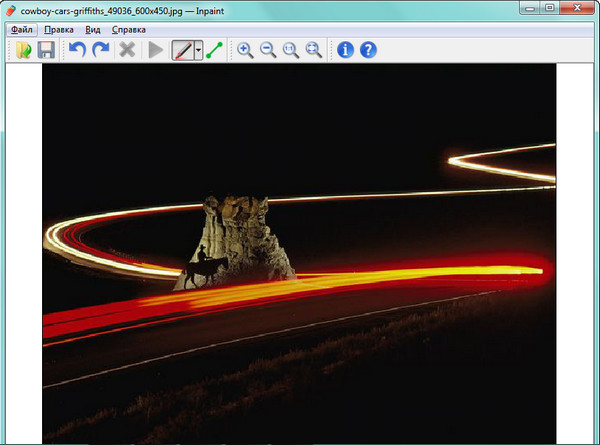
Task: Select the red marker tool
Action: point(182,49)
